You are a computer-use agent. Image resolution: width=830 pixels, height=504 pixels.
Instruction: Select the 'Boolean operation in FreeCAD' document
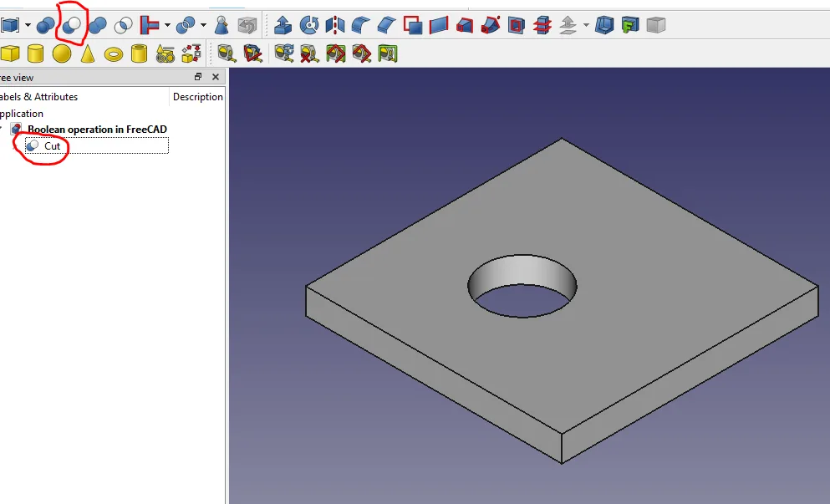(x=96, y=129)
